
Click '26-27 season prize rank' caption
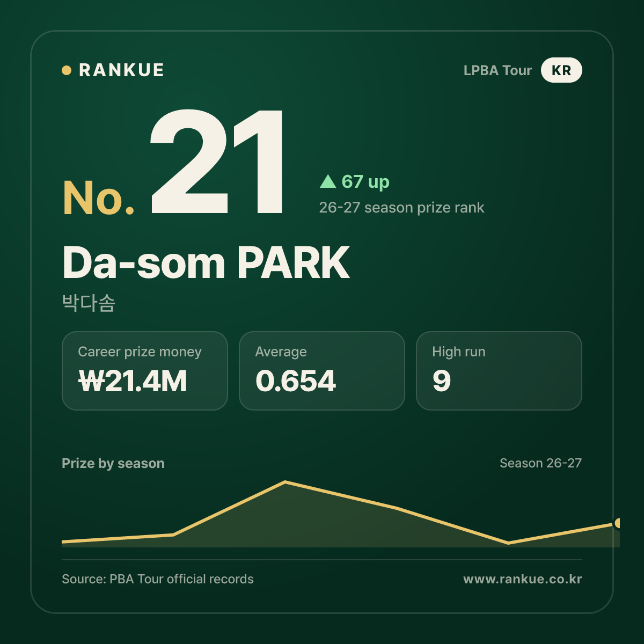pyautogui.click(x=401, y=208)
